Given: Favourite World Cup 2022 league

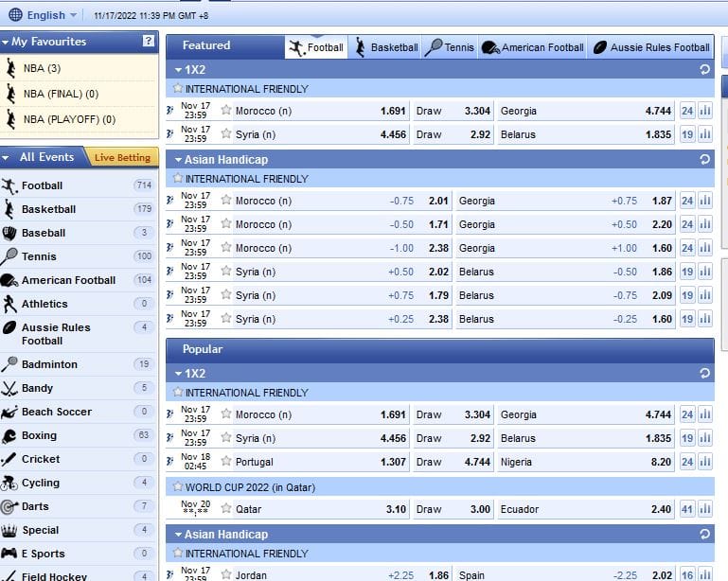Looking at the screenshot, I should click(x=177, y=486).
